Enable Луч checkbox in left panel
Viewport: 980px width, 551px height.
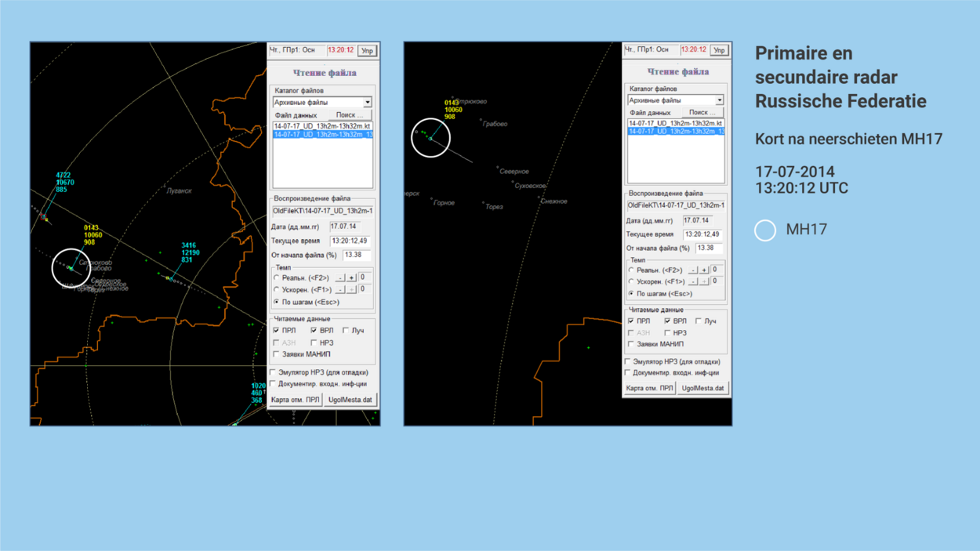[346, 331]
